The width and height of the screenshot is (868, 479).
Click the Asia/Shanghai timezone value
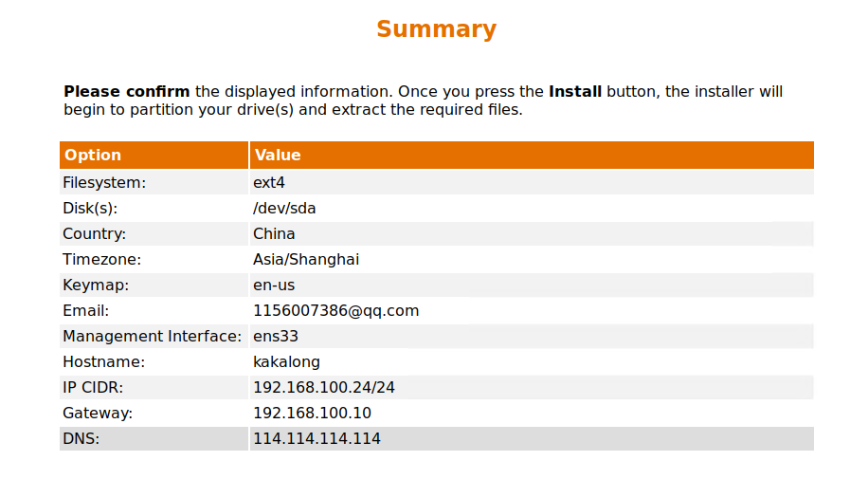[306, 259]
